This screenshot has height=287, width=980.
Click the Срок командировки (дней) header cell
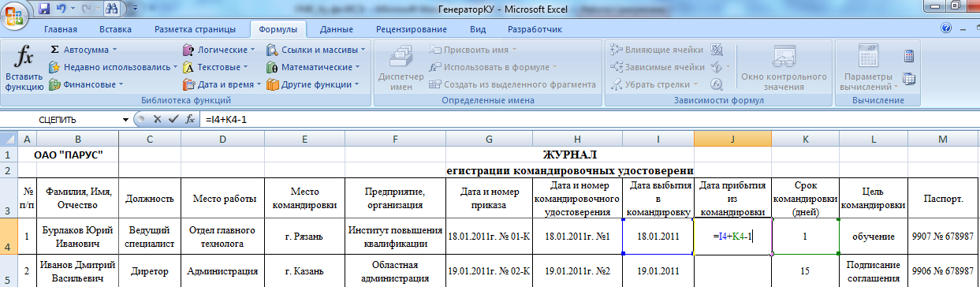pos(805,199)
